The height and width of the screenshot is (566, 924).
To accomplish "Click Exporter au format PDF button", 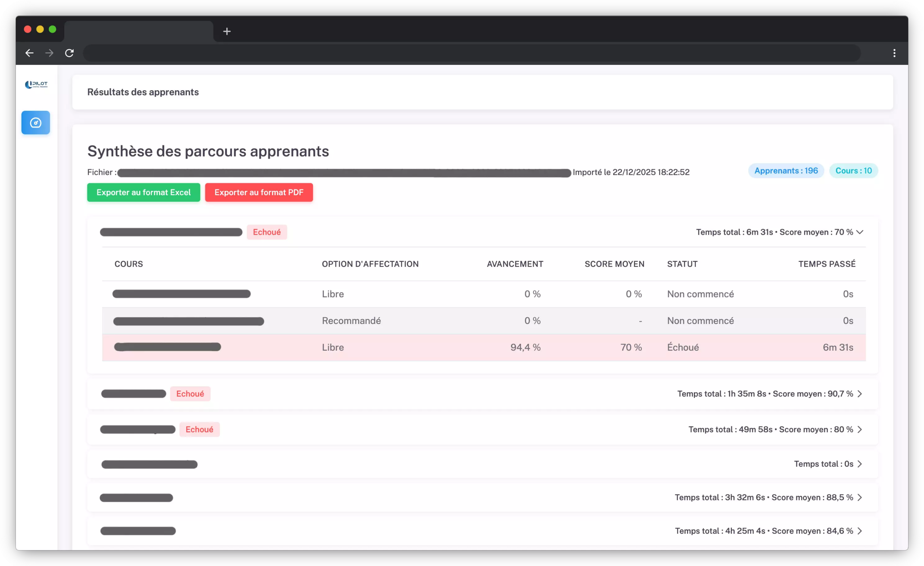I will click(259, 192).
